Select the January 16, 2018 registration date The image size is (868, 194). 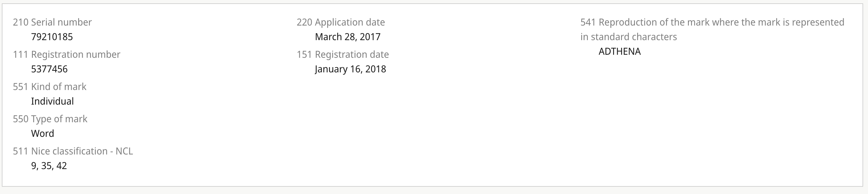pyautogui.click(x=350, y=69)
